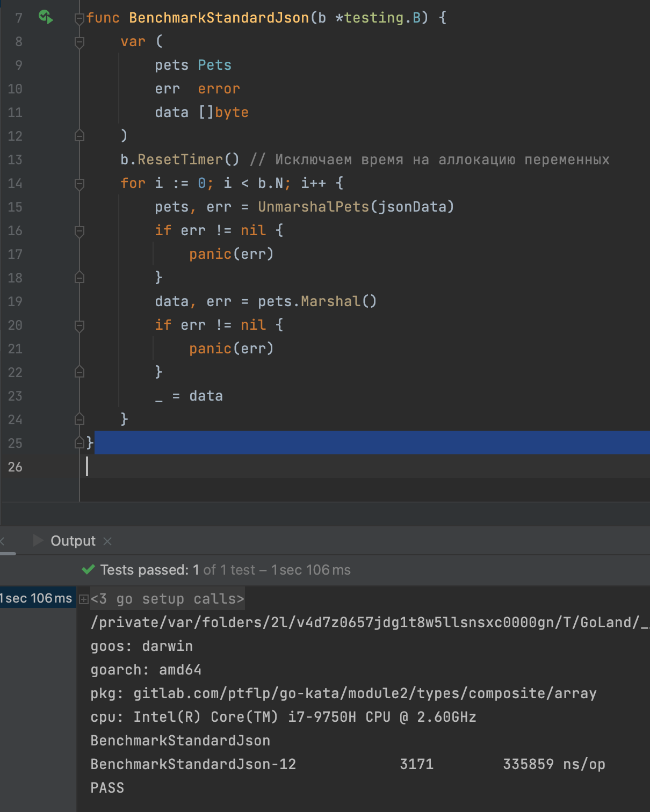
Task: Collapse the var block fold marker
Action: tap(80, 42)
